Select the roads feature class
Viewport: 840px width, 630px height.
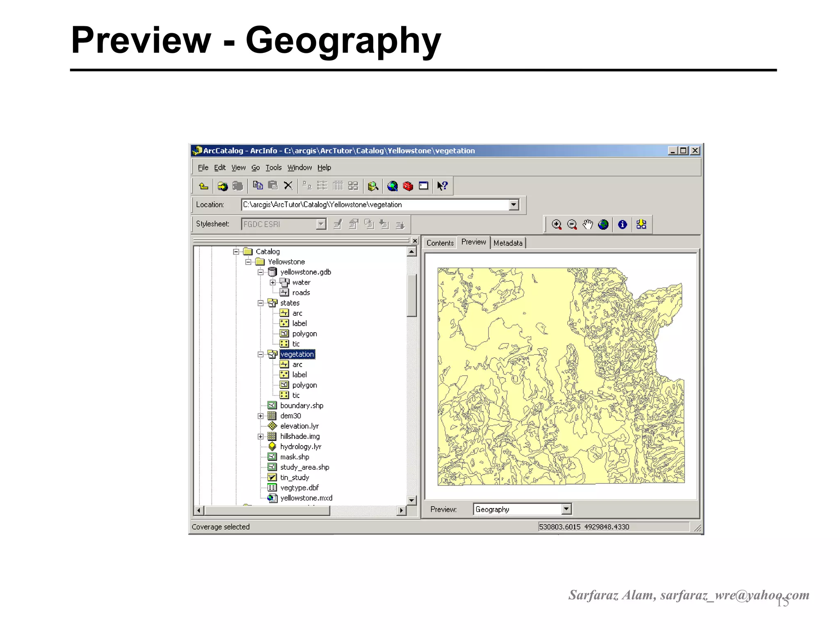(301, 292)
